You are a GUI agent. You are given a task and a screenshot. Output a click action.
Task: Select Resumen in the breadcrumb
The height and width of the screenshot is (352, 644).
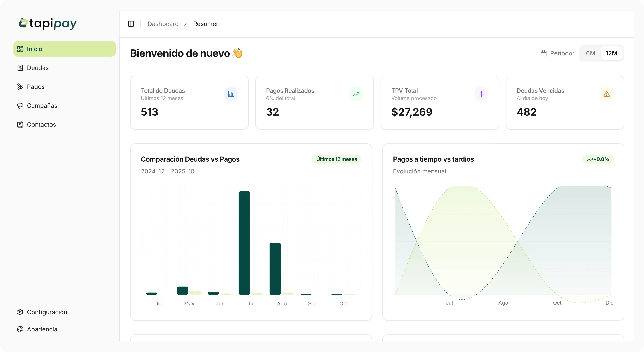click(207, 24)
